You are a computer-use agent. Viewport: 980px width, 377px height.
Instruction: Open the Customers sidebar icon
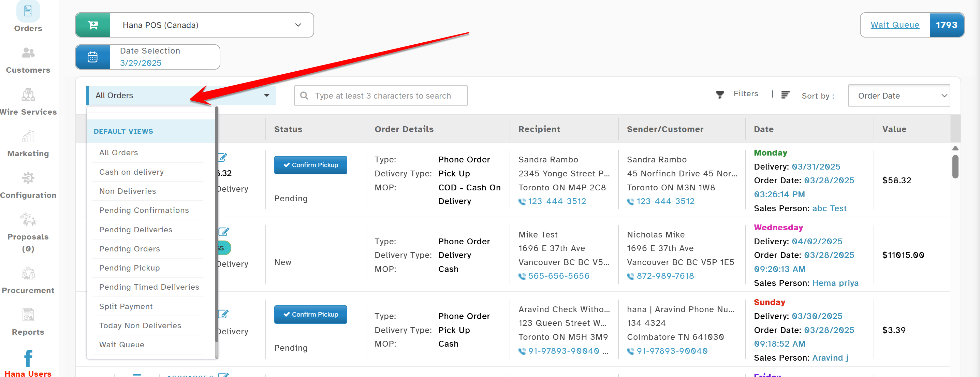click(x=28, y=53)
